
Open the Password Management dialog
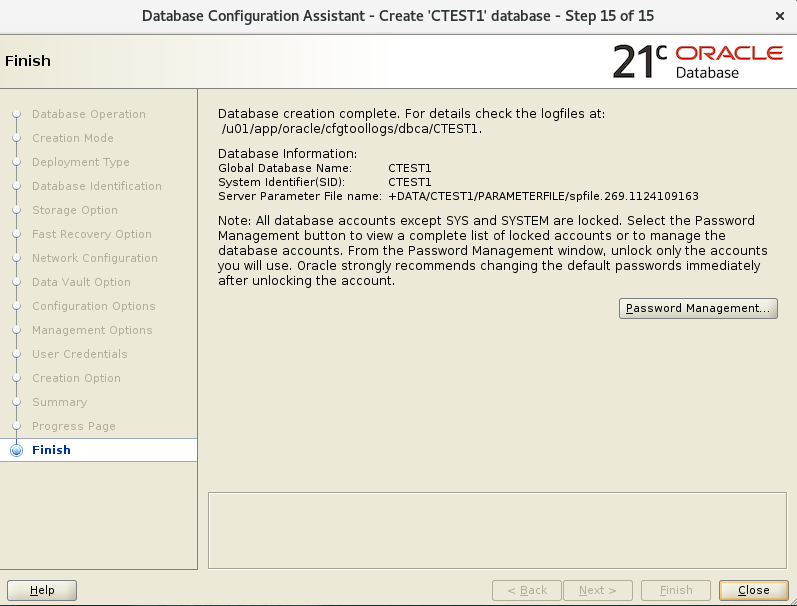[698, 309]
